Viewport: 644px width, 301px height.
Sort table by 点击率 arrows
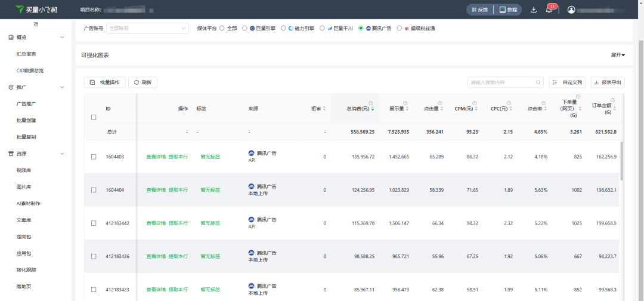click(x=546, y=109)
